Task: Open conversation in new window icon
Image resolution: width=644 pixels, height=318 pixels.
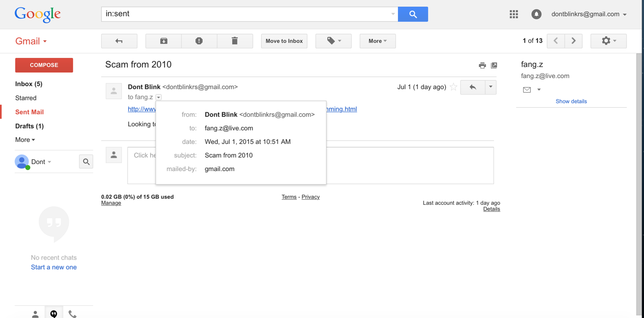Action: [x=494, y=65]
